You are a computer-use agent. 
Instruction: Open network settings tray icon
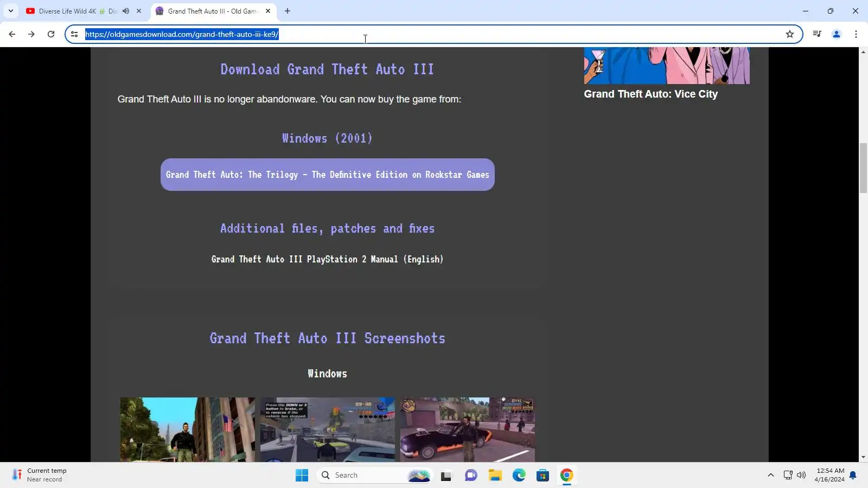(788, 476)
